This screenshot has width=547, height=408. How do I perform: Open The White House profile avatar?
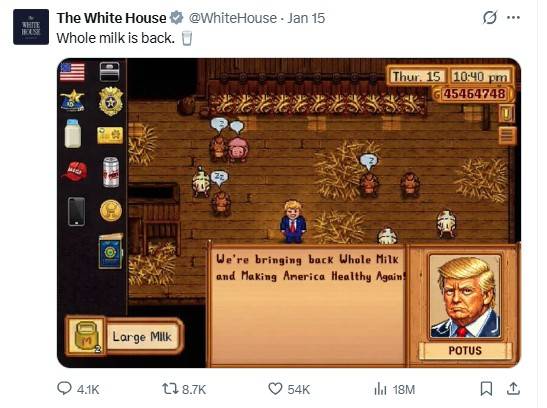click(31, 27)
